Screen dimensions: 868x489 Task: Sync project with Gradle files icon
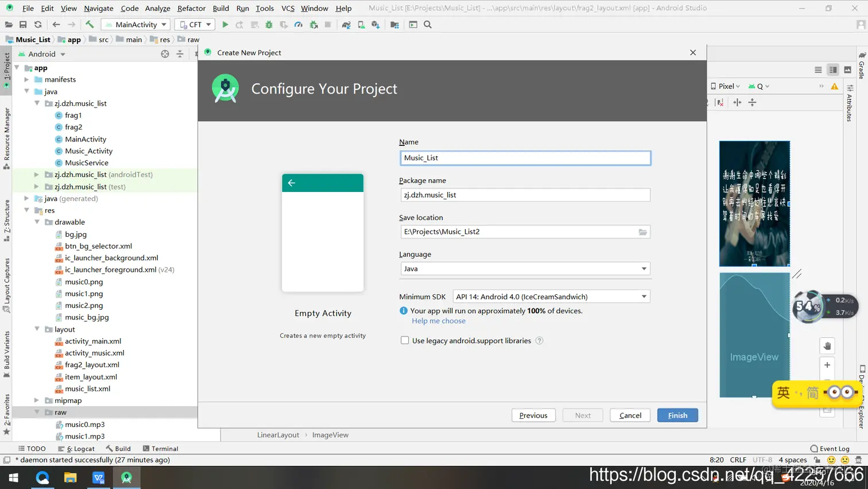click(346, 25)
